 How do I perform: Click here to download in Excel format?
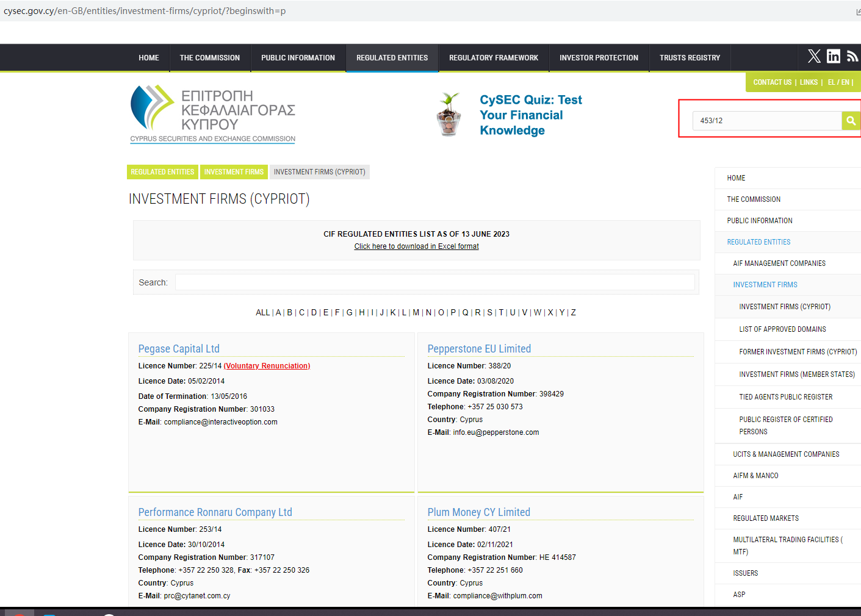(x=417, y=246)
